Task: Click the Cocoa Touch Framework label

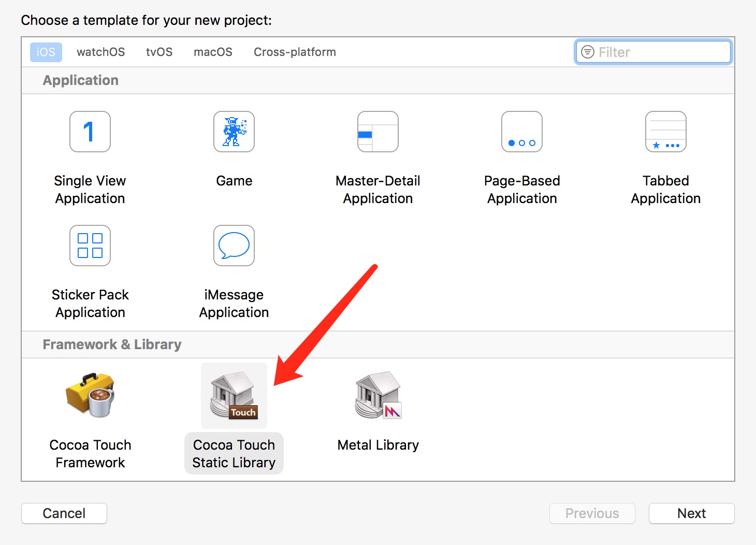Action: [x=90, y=454]
